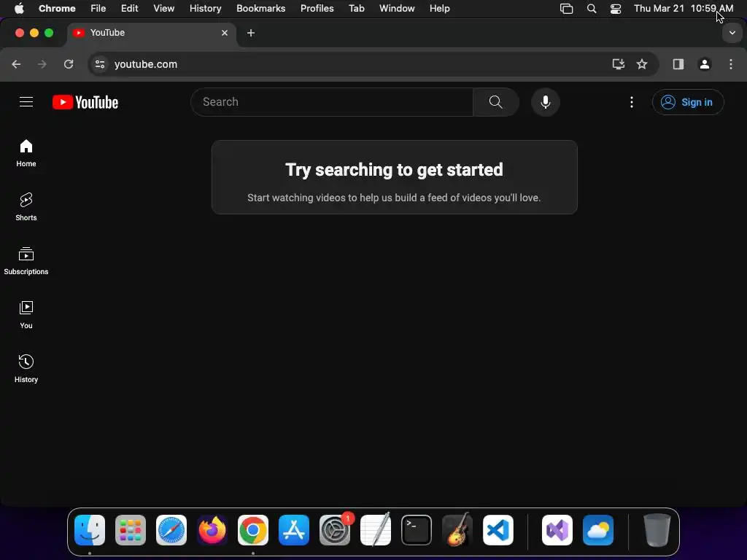Open the Apple menu
747x560 pixels.
(20, 9)
